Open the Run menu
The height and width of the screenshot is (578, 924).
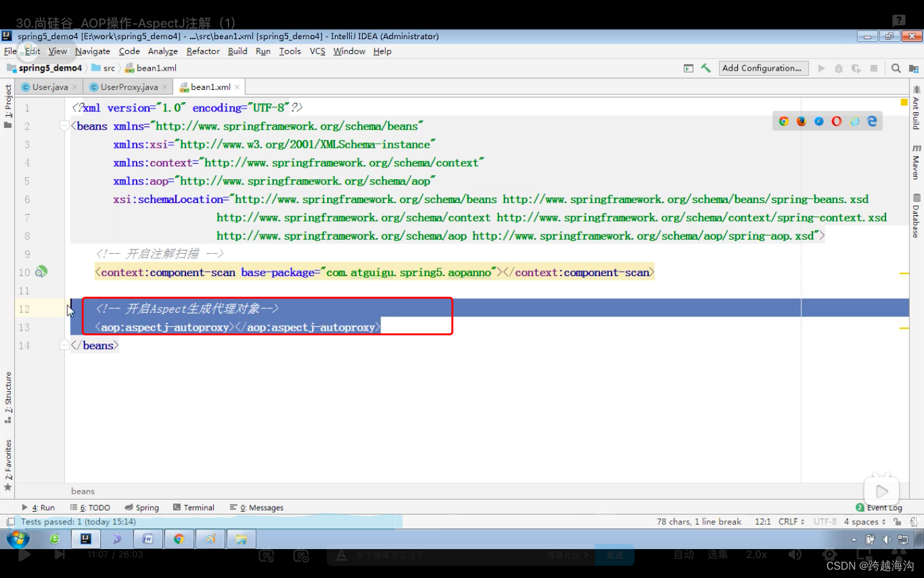pos(263,51)
